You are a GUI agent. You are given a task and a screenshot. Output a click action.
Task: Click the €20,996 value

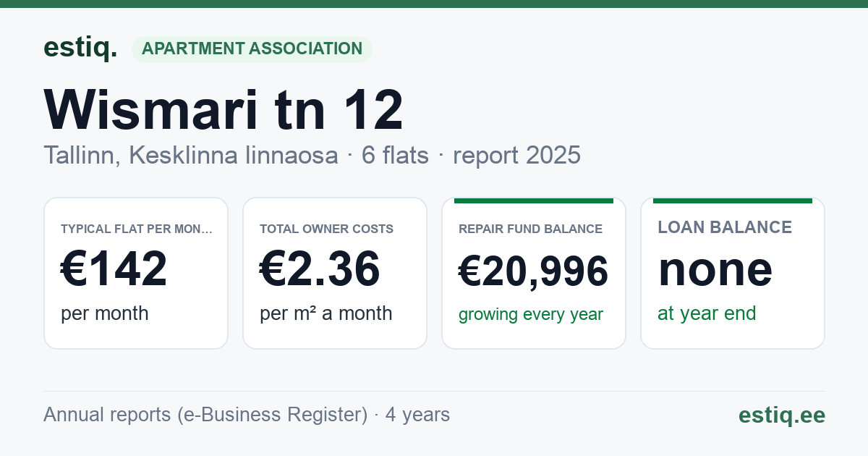click(x=534, y=271)
